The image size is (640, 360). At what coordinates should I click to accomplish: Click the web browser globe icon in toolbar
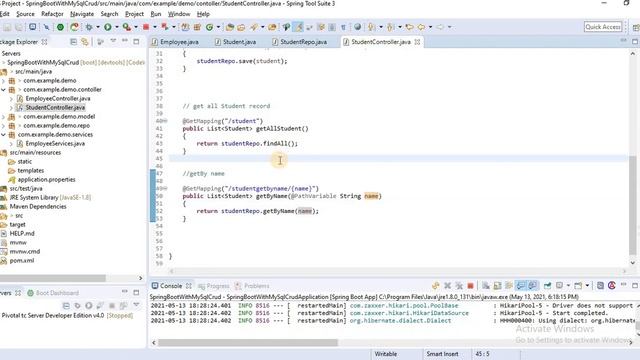point(358,27)
